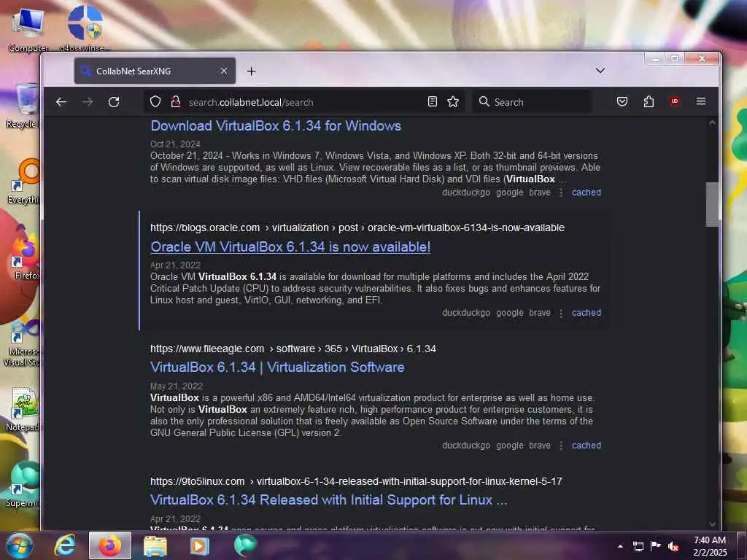747x560 pixels.
Task: Open tracking protection shield icon
Action: click(155, 102)
